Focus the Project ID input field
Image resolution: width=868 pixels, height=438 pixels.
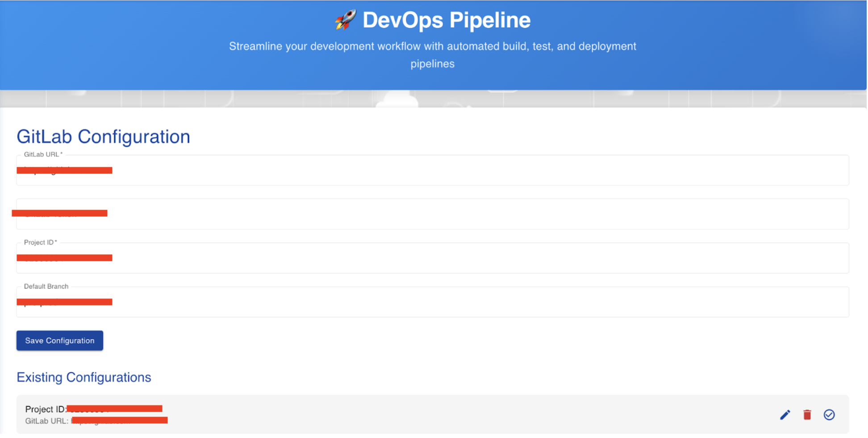pos(268,258)
